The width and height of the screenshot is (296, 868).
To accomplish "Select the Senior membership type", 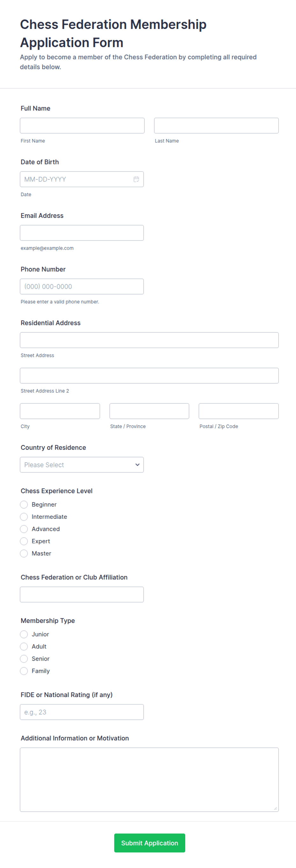I will tap(24, 658).
